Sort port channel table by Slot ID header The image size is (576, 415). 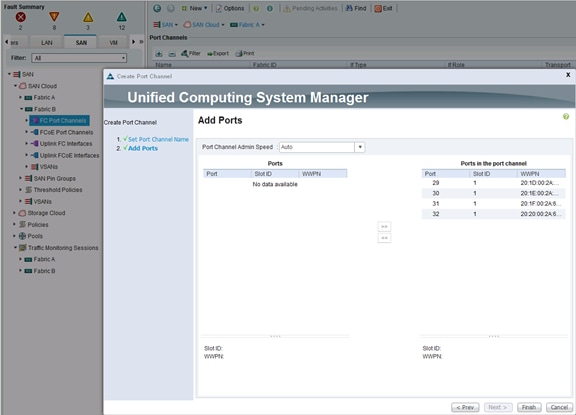click(x=493, y=174)
